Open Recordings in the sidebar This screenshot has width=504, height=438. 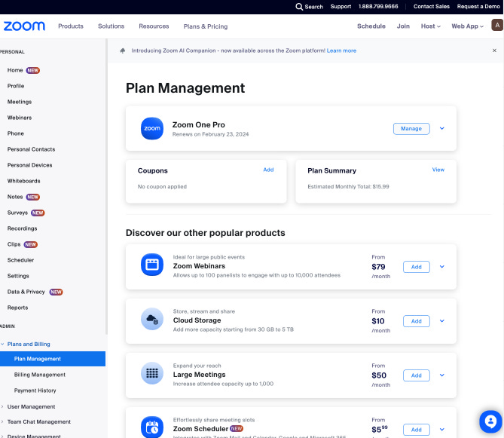pos(22,228)
